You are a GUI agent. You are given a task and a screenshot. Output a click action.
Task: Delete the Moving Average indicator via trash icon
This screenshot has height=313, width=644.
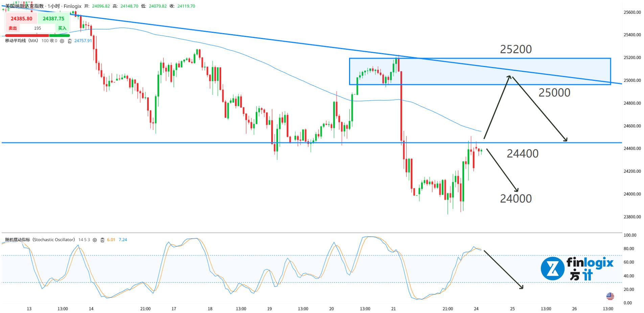[x=70, y=41]
